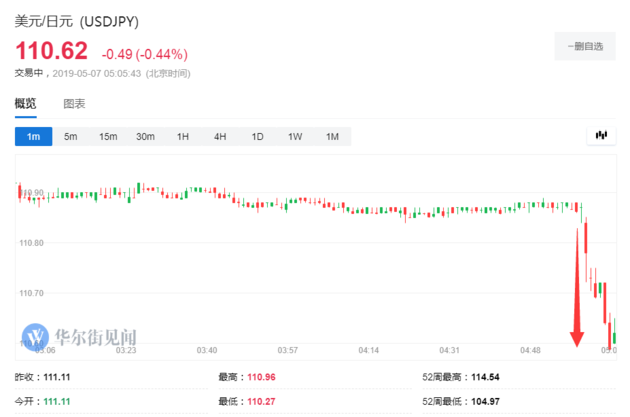Select the 1m timeframe
The height and width of the screenshot is (417, 630).
click(x=33, y=136)
